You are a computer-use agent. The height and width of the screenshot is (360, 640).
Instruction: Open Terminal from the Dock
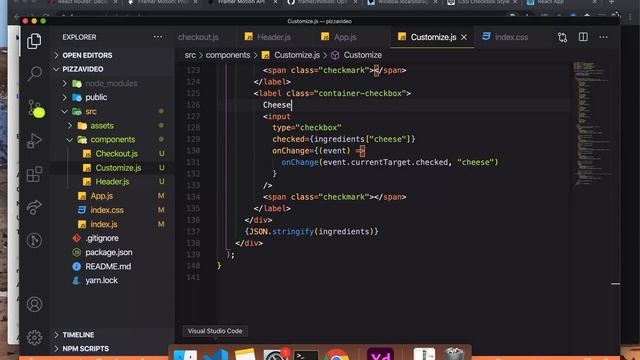pos(306,355)
